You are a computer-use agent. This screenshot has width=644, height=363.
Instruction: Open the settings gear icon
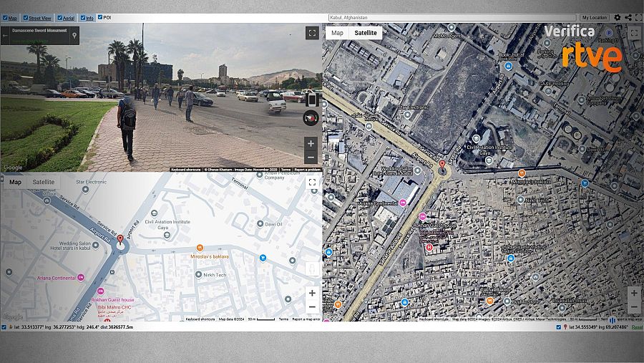[618, 18]
